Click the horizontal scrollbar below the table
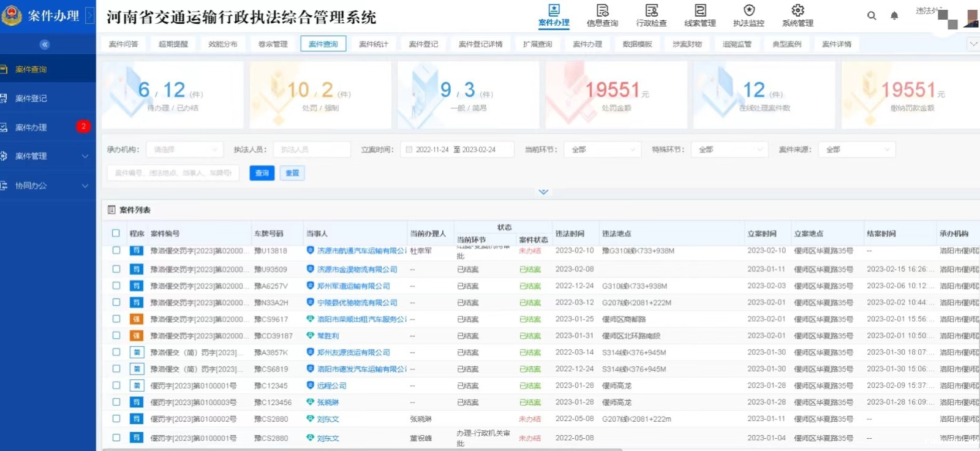980x451 pixels. (x=361, y=449)
